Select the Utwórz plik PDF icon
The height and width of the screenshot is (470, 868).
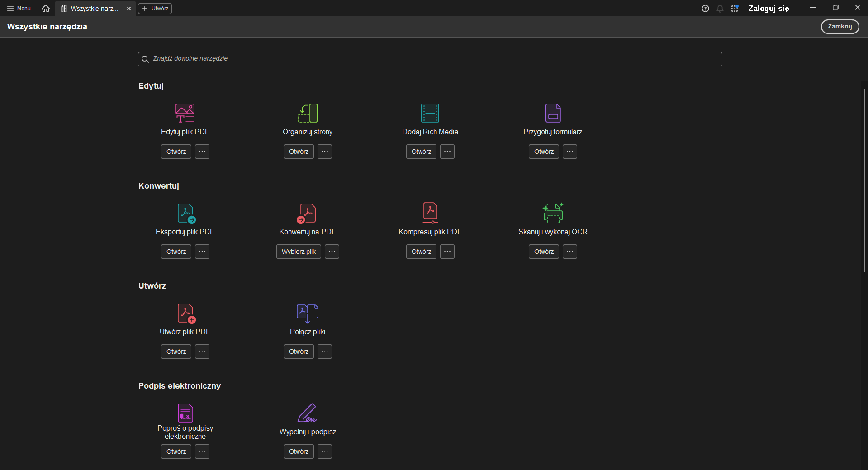(x=186, y=313)
